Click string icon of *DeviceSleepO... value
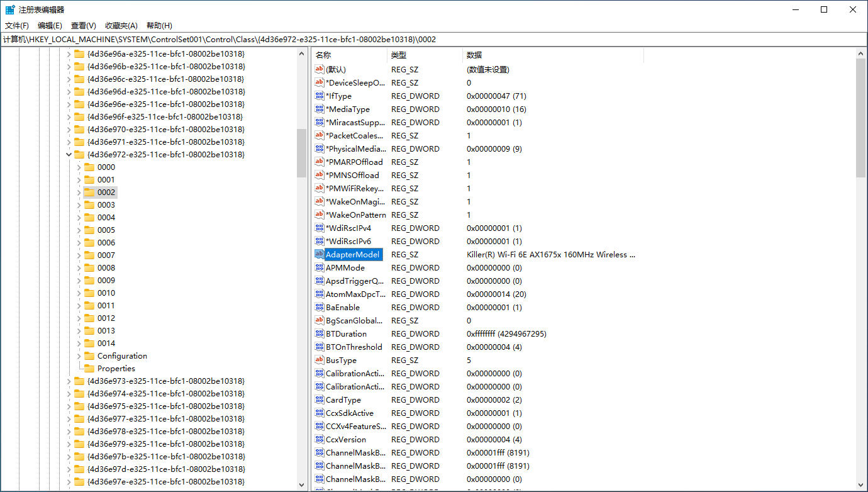The width and height of the screenshot is (868, 492). click(x=320, y=82)
